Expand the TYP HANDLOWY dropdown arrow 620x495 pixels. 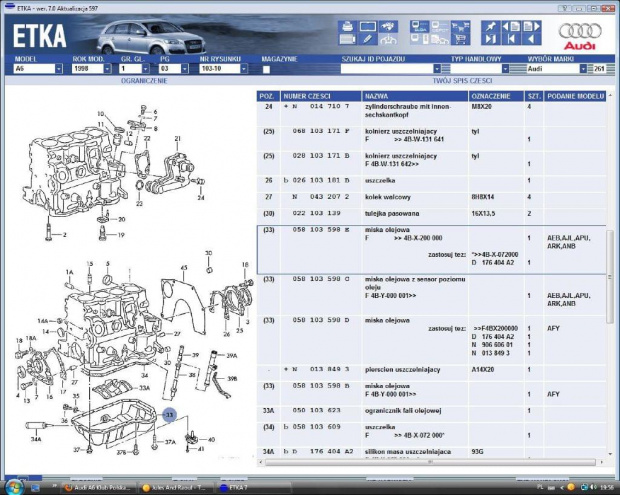505,69
